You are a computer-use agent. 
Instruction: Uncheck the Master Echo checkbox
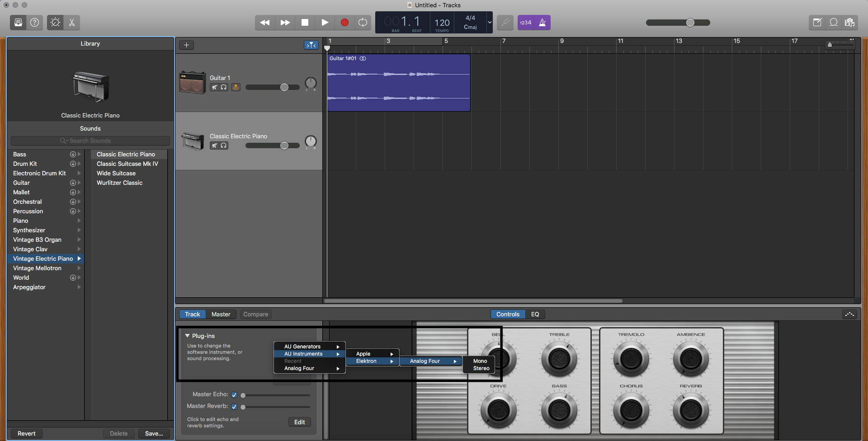point(234,395)
